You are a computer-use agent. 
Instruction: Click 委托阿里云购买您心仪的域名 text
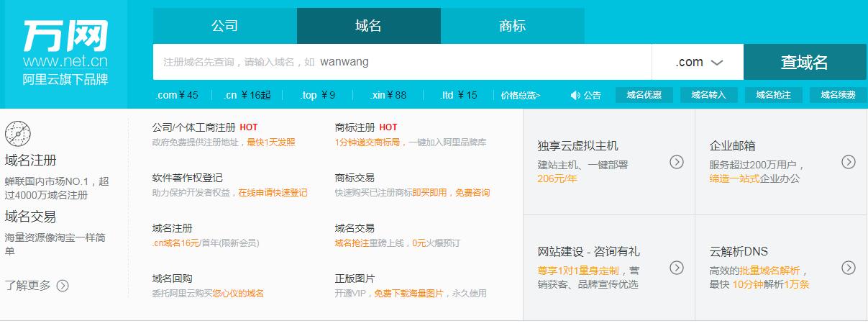(x=209, y=294)
